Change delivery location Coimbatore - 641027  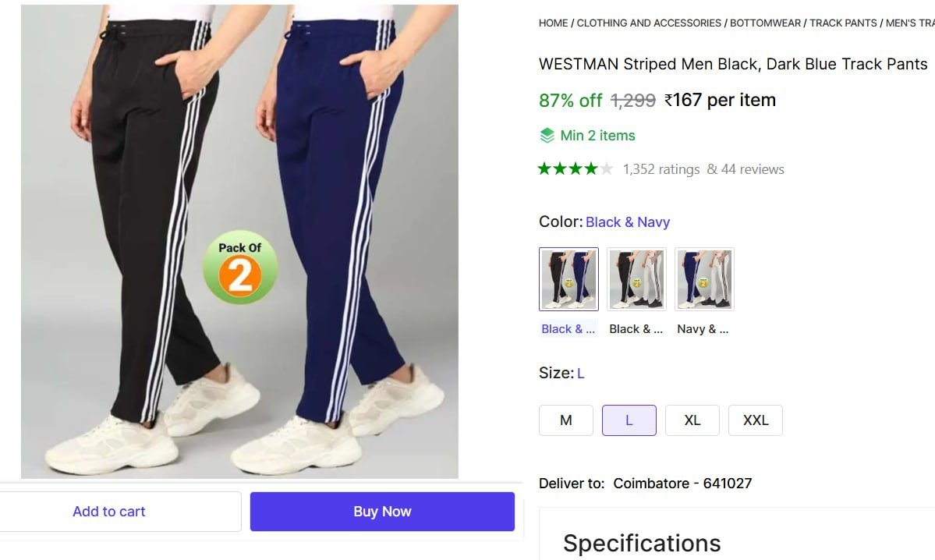(682, 483)
